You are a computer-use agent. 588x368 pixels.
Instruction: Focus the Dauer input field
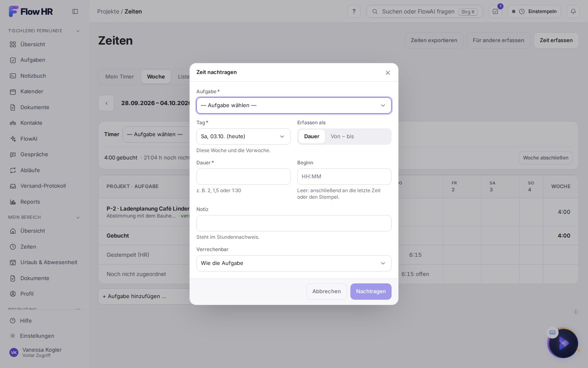tap(243, 177)
